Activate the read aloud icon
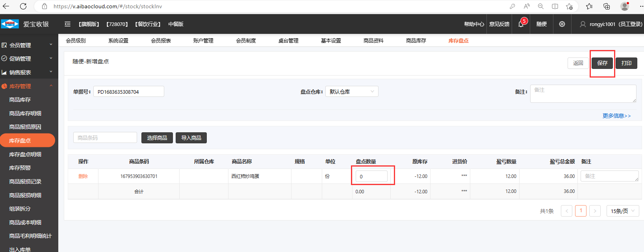Viewport: 644px width, 252px height. (x=527, y=6)
